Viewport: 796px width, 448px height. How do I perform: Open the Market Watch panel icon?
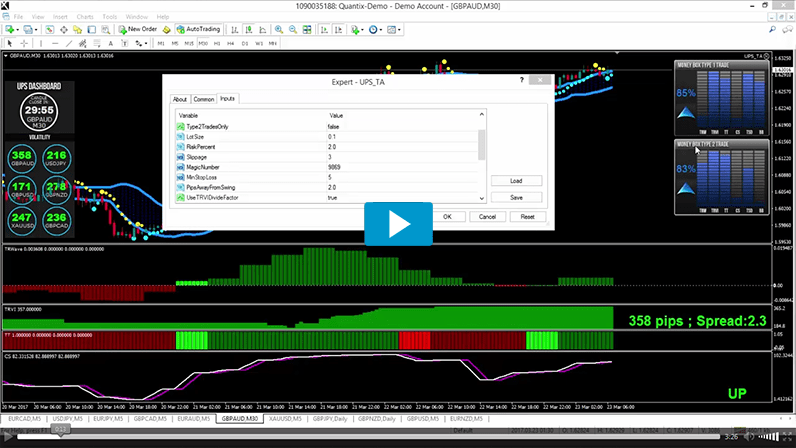(x=49, y=30)
